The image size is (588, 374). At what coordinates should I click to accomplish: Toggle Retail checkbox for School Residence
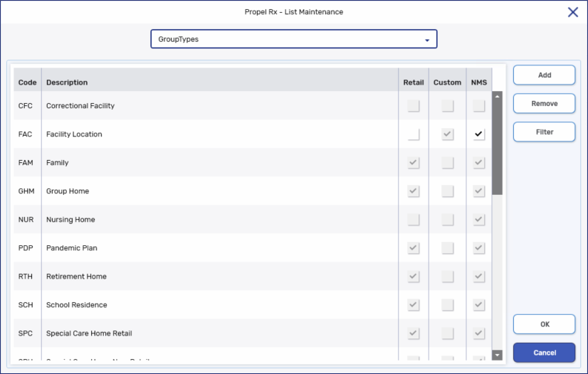tap(414, 305)
